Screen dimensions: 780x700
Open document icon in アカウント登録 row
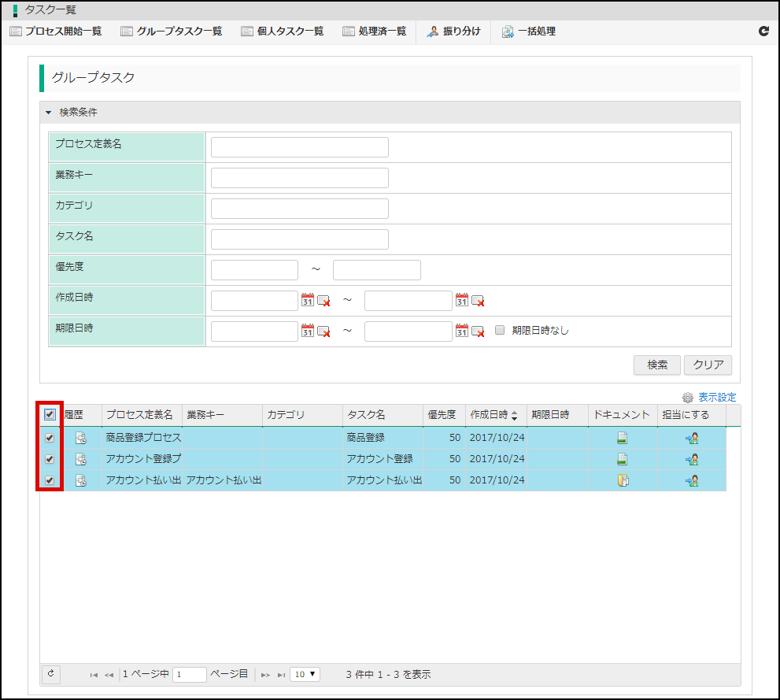pos(622,460)
